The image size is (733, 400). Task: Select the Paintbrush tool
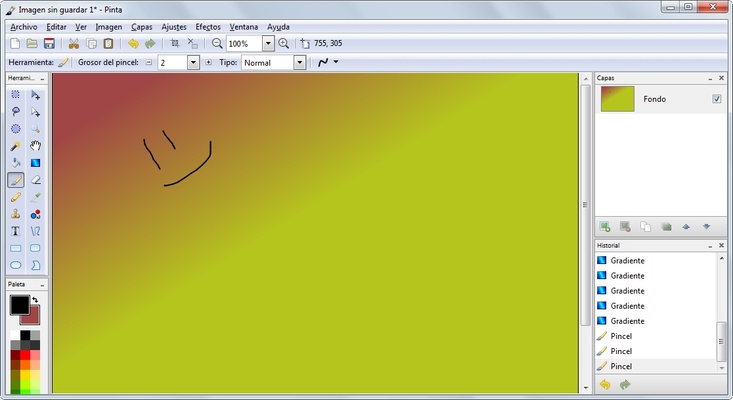[x=15, y=180]
